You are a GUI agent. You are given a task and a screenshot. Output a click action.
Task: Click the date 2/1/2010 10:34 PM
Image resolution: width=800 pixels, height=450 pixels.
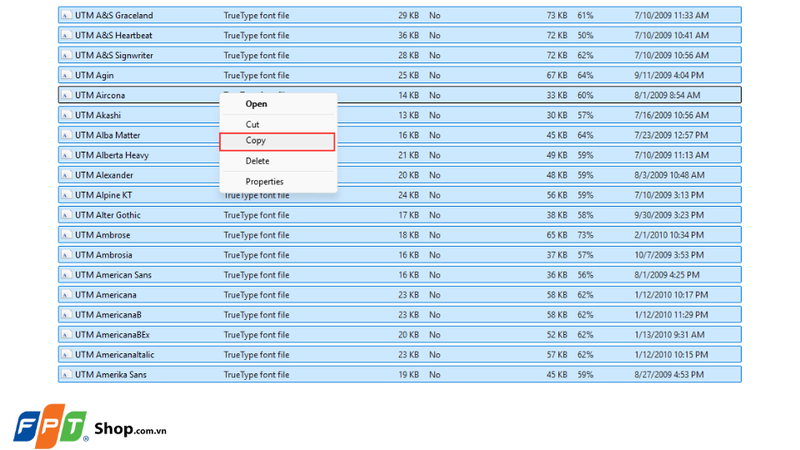coord(669,235)
